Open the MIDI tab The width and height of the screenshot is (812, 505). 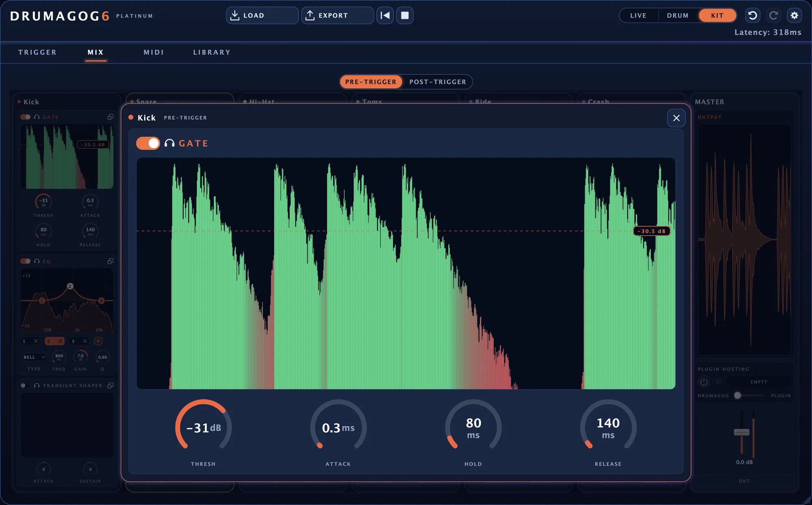point(154,52)
